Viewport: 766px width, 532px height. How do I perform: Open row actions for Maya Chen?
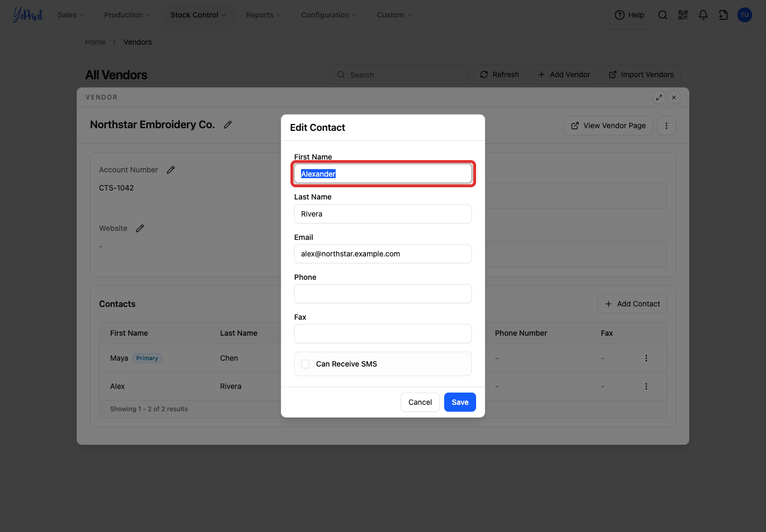point(646,358)
